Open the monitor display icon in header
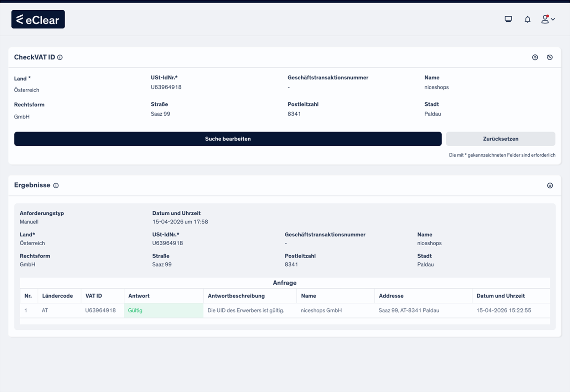Image resolution: width=570 pixels, height=392 pixels. pyautogui.click(x=508, y=19)
